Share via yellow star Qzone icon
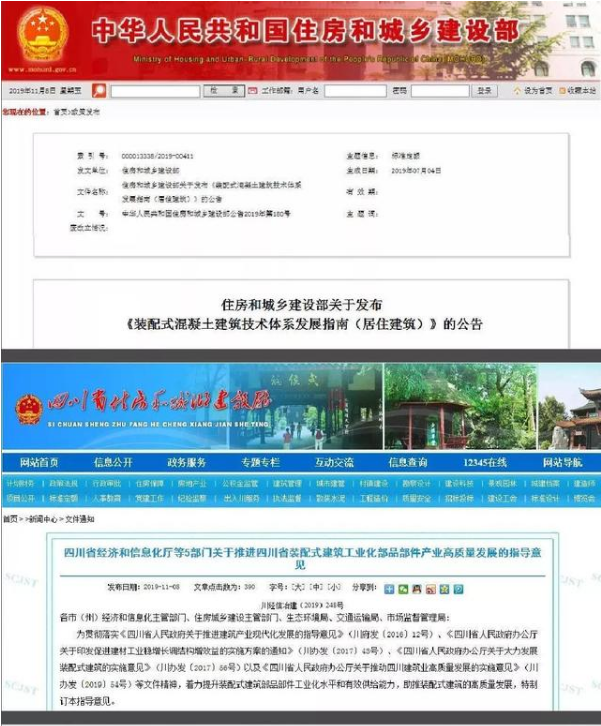 (x=444, y=589)
